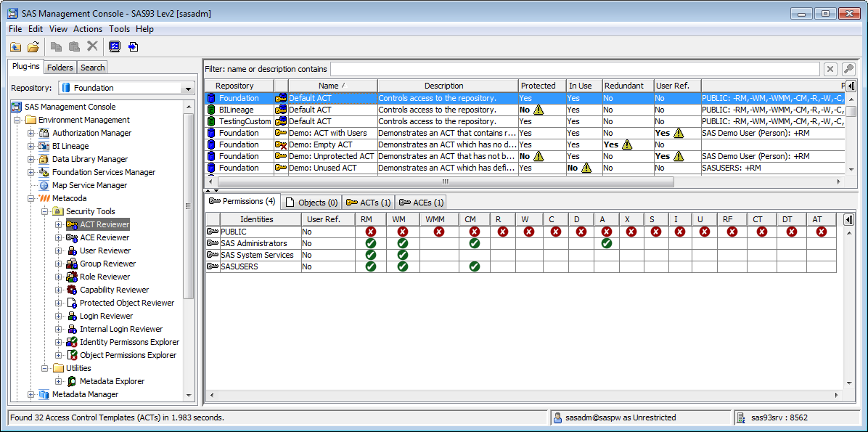Click the Internal Login Reviewer icon

point(71,329)
